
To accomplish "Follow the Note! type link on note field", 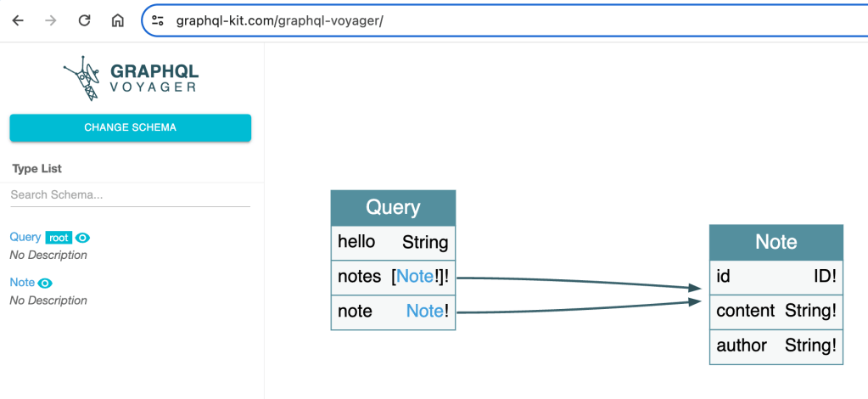I will (425, 312).
